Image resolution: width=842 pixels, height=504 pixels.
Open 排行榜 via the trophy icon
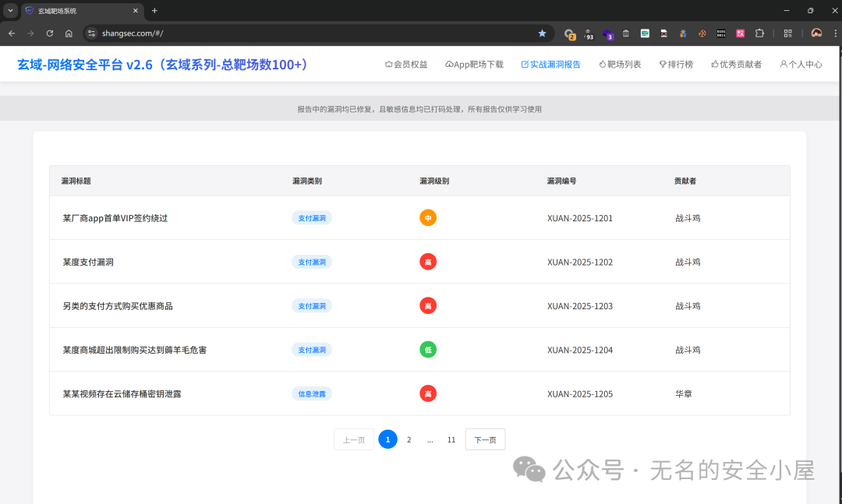(663, 64)
